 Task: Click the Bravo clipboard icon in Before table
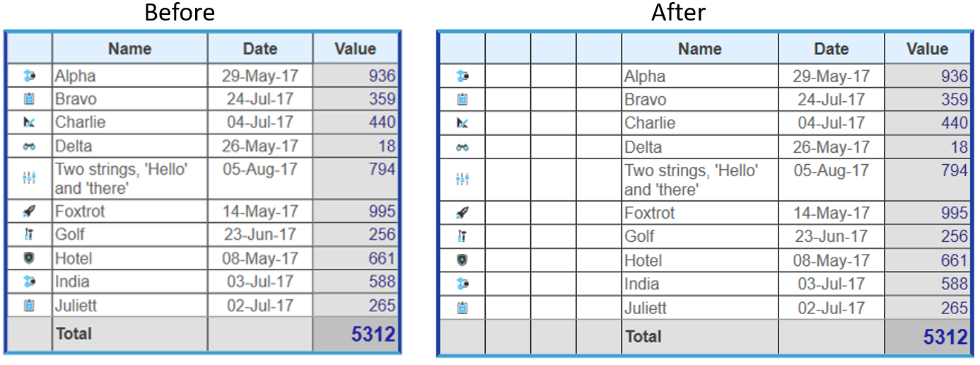[x=29, y=99]
